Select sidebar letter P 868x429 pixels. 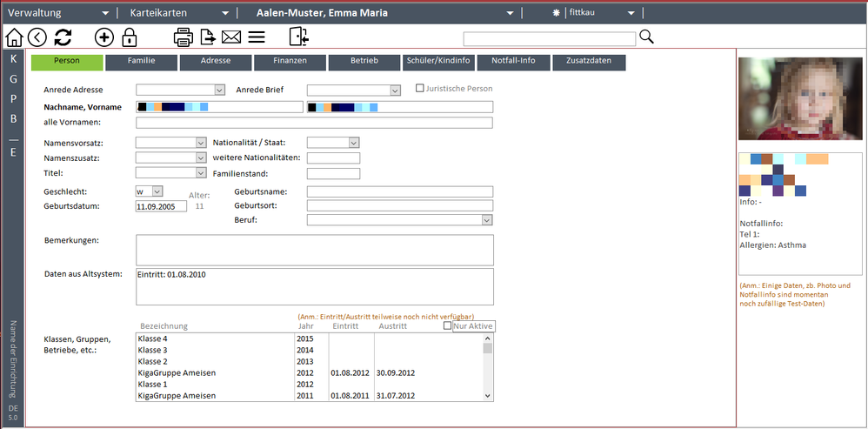(x=13, y=99)
